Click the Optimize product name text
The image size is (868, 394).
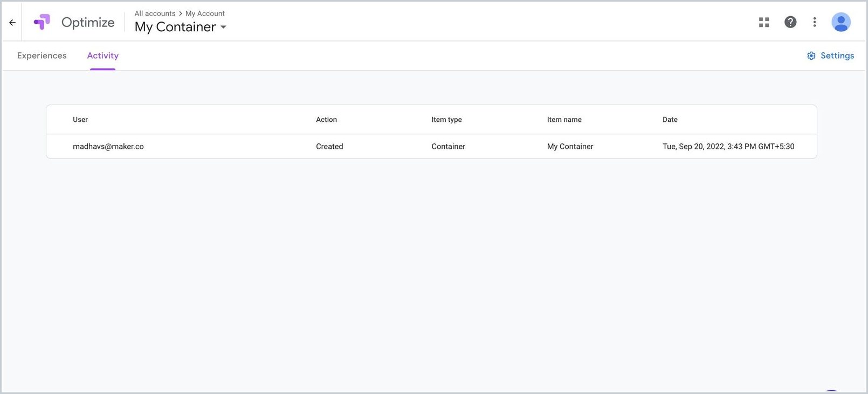click(x=88, y=23)
